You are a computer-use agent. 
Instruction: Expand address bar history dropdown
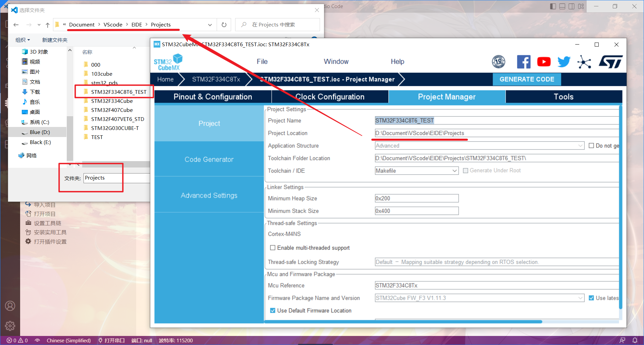210,25
